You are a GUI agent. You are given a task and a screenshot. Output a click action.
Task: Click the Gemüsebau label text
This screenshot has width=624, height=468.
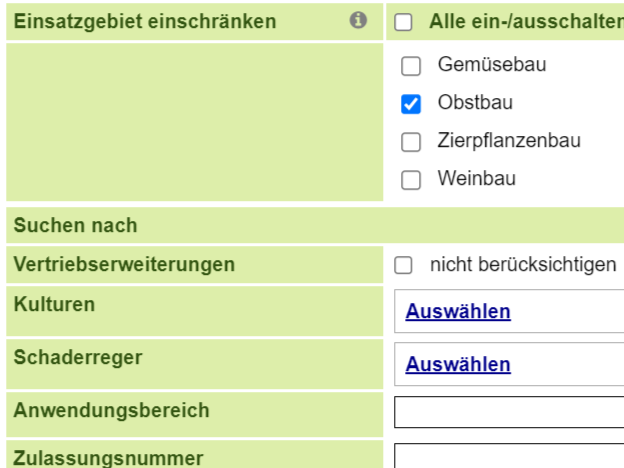[x=492, y=64]
